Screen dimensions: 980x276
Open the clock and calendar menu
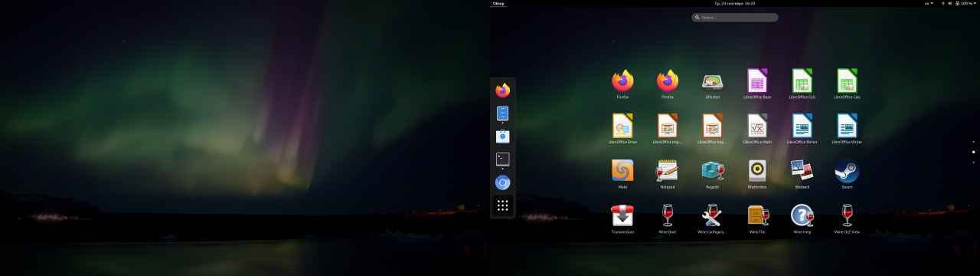pos(735,3)
